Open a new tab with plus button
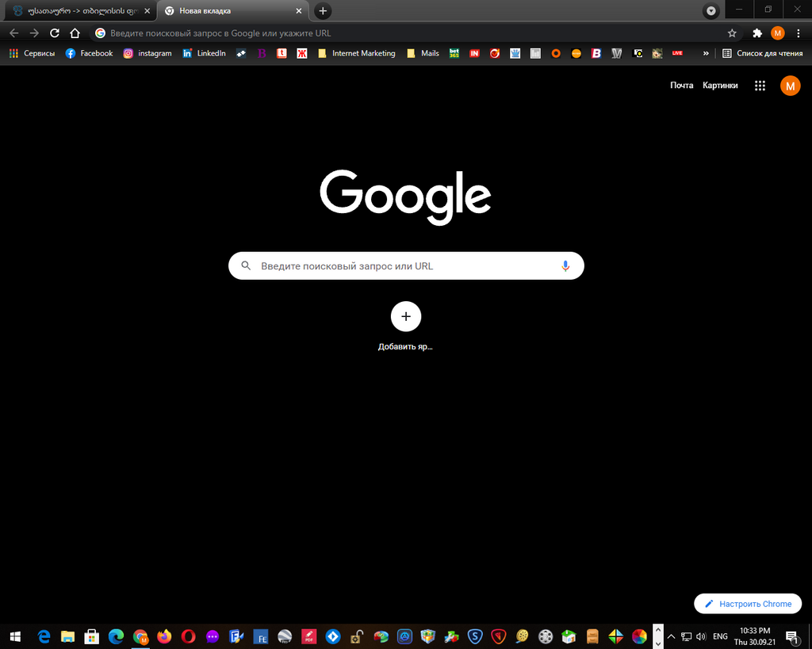The width and height of the screenshot is (812, 649). point(323,11)
